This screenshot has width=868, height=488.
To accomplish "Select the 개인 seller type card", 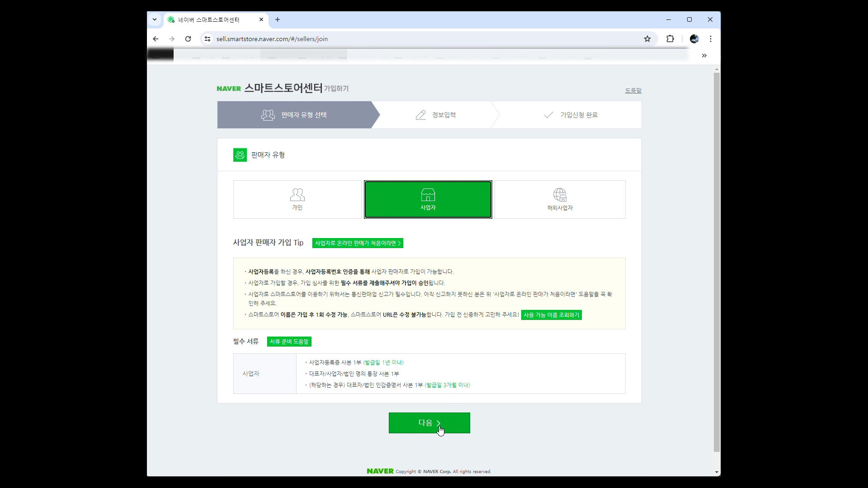I will click(x=297, y=199).
